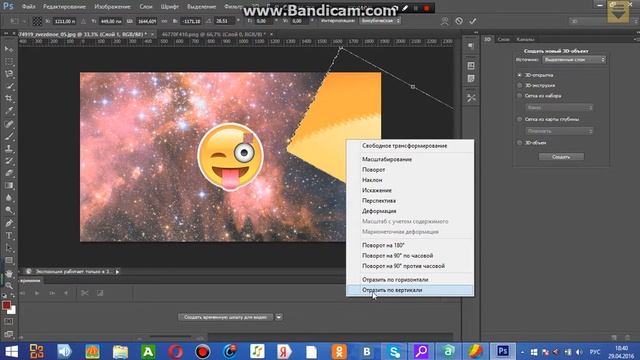Swap foreground and background colors
The height and width of the screenshot is (360, 640).
[13, 296]
